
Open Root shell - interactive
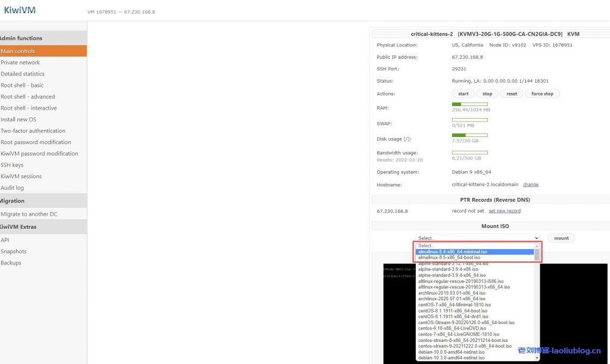(29, 108)
